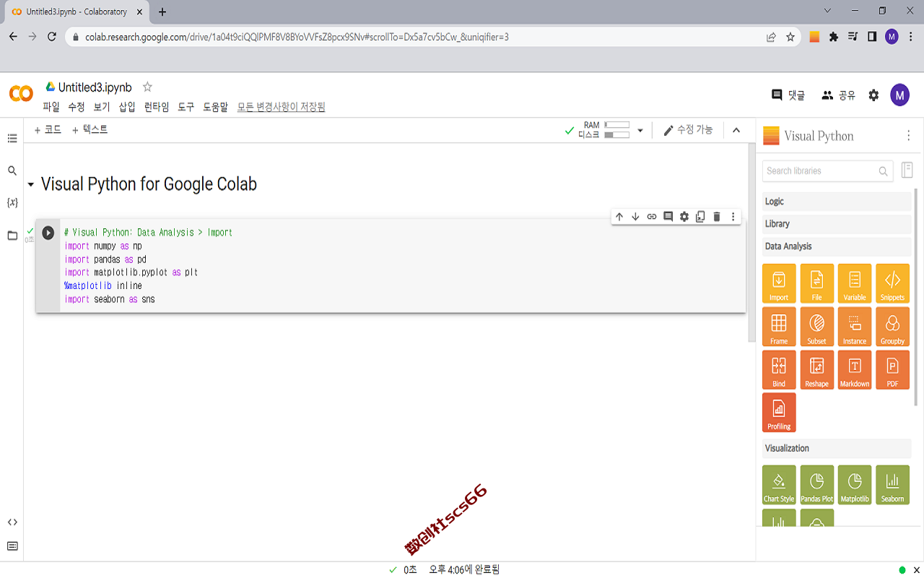Add a comment to the cell
The width and height of the screenshot is (924, 578).
click(668, 217)
